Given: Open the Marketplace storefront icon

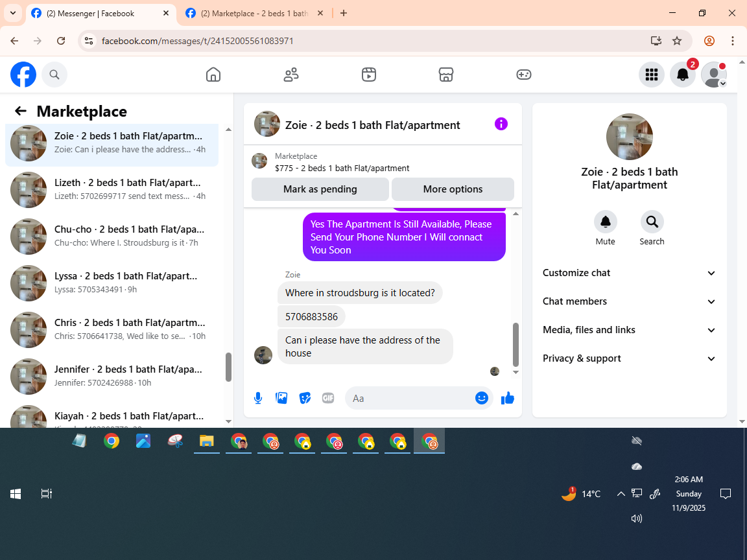Looking at the screenshot, I should pyautogui.click(x=446, y=75).
